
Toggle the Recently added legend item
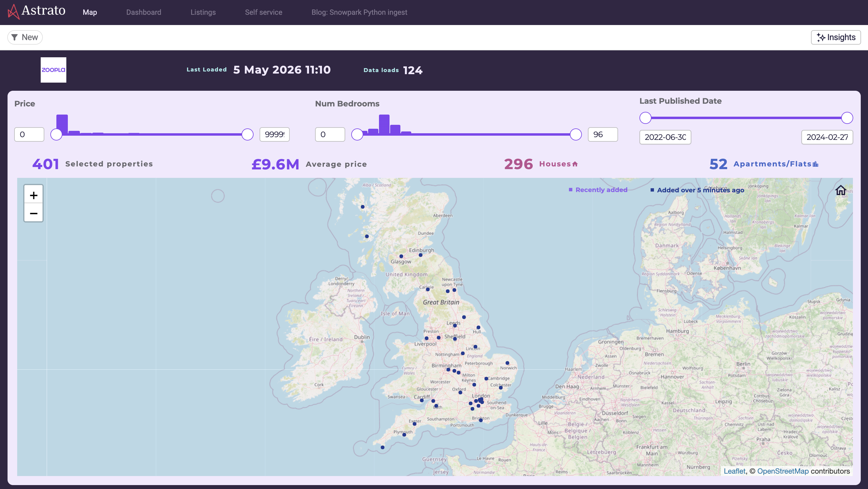[x=598, y=190]
